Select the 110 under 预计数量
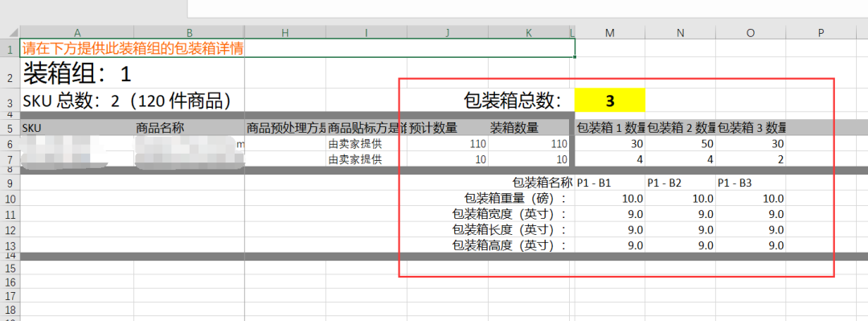Screen dimensions: 868x321 (477, 145)
